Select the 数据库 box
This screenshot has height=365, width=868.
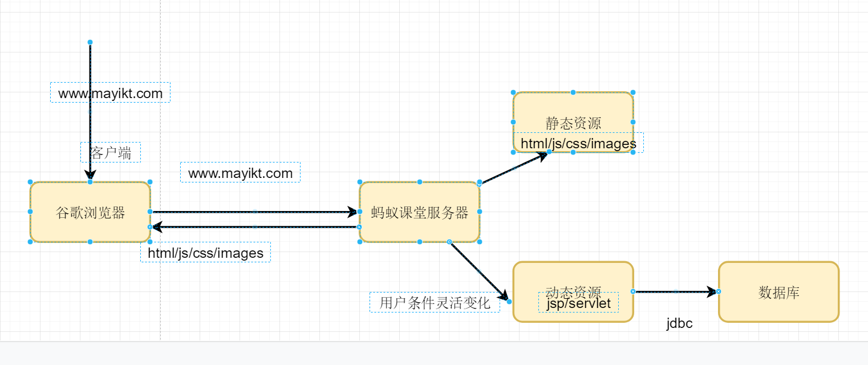click(x=778, y=292)
